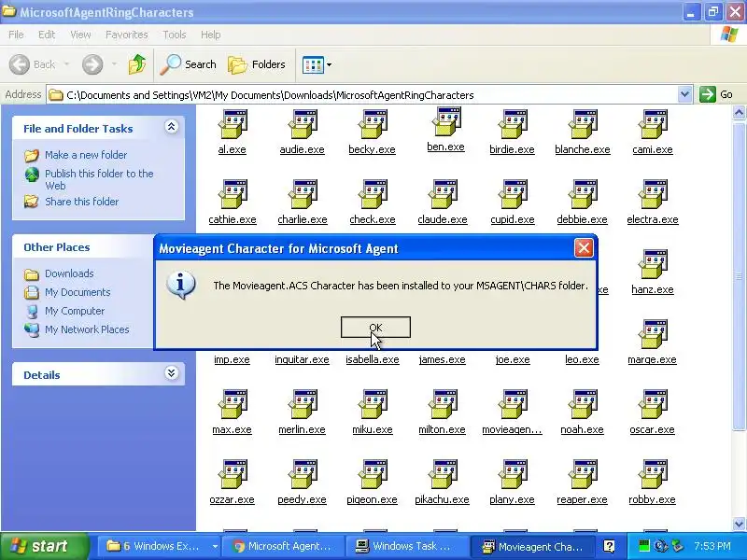Select the charlie.exe file icon

303,195
